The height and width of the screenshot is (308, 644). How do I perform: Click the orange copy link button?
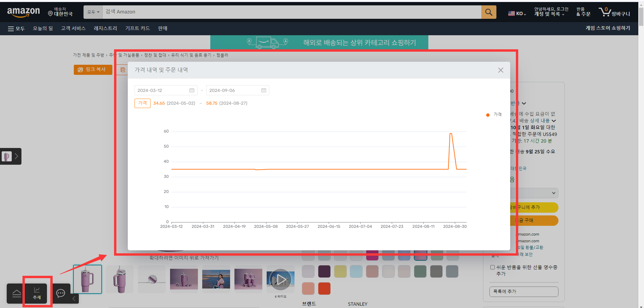click(x=93, y=69)
